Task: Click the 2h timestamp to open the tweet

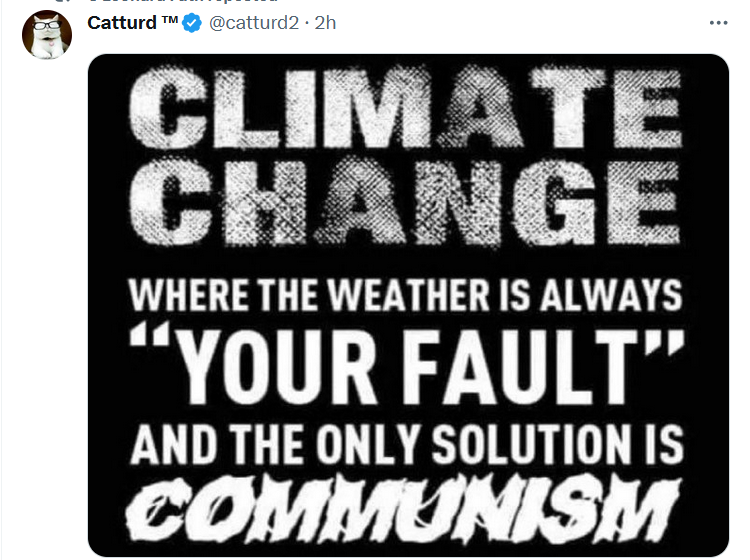Action: [x=325, y=23]
